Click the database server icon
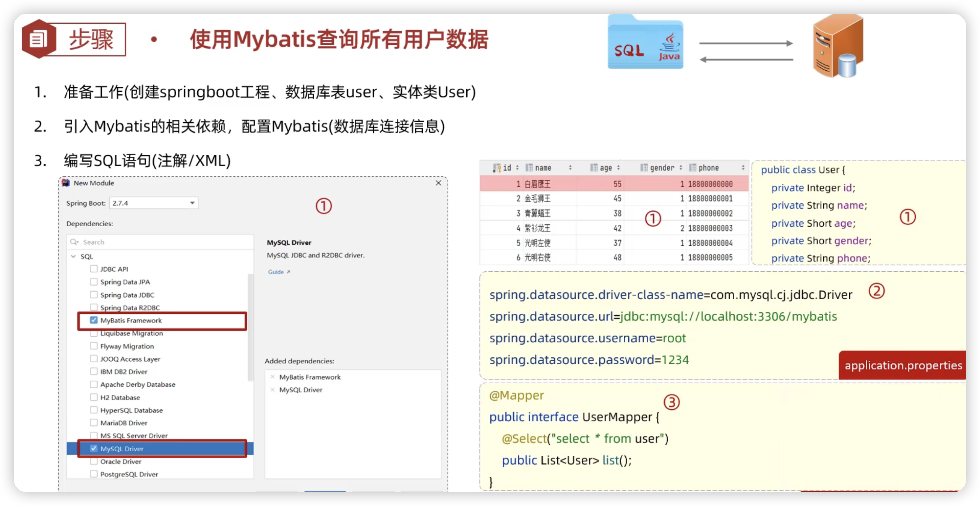The image size is (980, 506). pyautogui.click(x=838, y=46)
